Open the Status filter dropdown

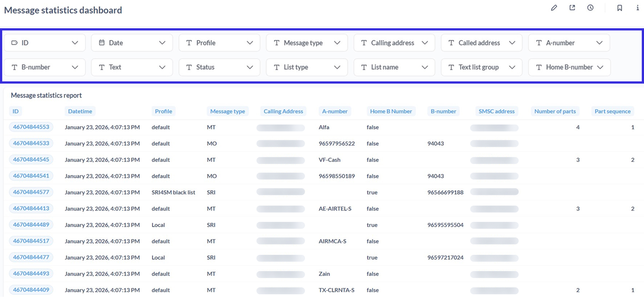point(219,67)
